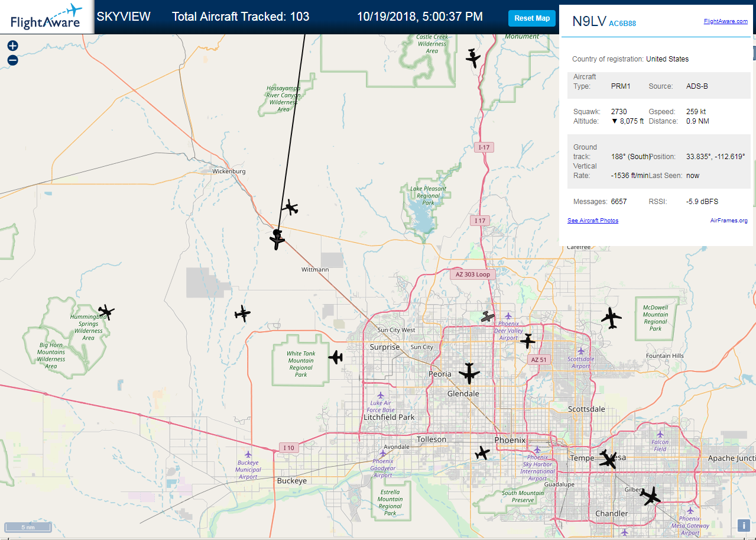Click the distance value 0.9 NM
The image size is (756, 540).
pyautogui.click(x=697, y=121)
